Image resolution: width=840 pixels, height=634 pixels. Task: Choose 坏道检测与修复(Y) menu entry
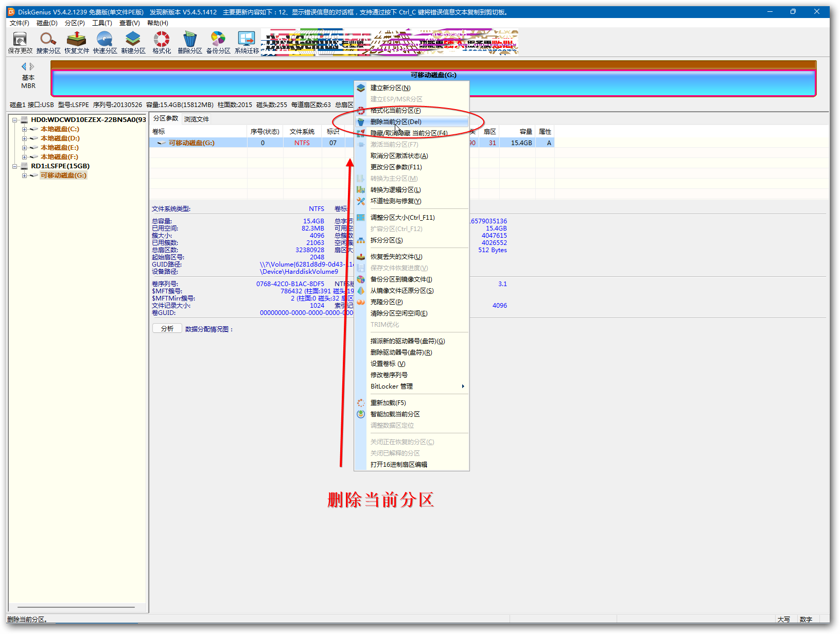(x=412, y=201)
